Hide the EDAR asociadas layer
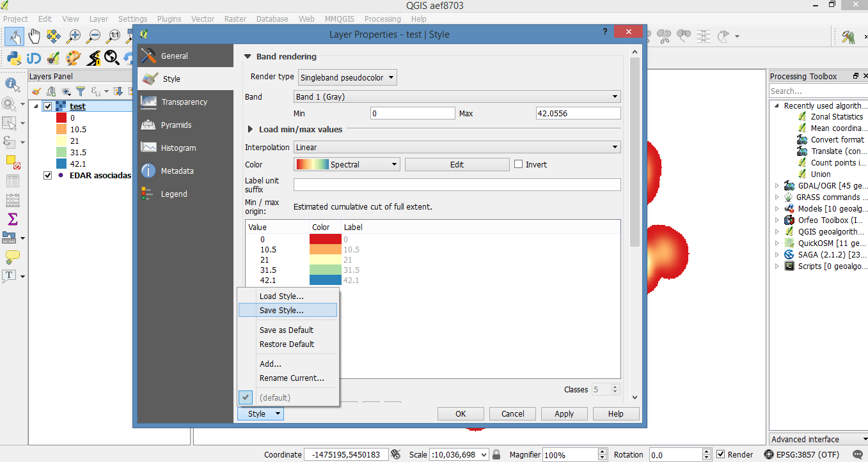Image resolution: width=868 pixels, height=462 pixels. (x=47, y=175)
